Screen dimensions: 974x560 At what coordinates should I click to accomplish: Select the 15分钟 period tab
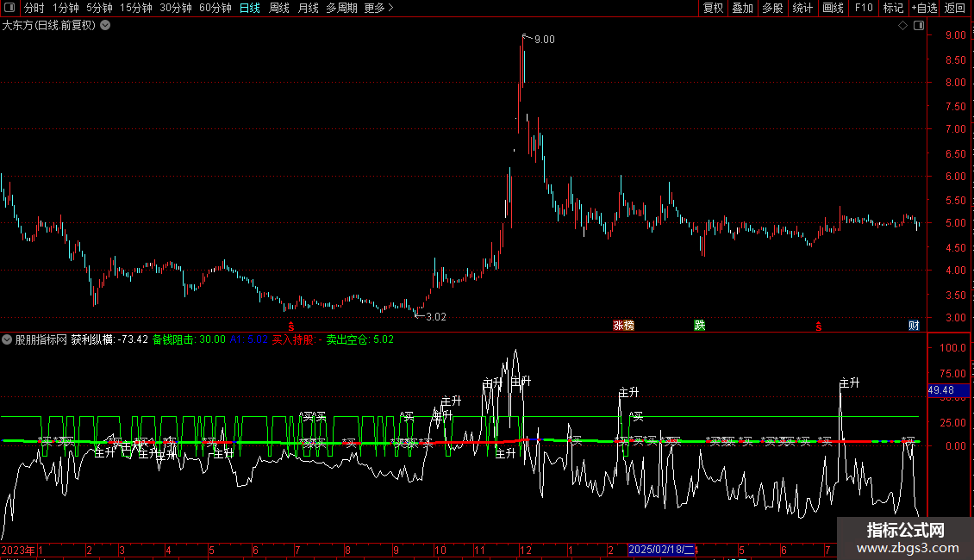(135, 8)
